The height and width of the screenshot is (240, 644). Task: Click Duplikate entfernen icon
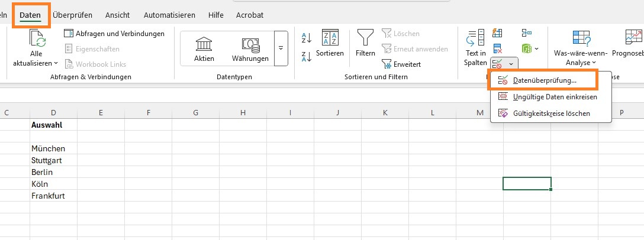[x=498, y=48]
